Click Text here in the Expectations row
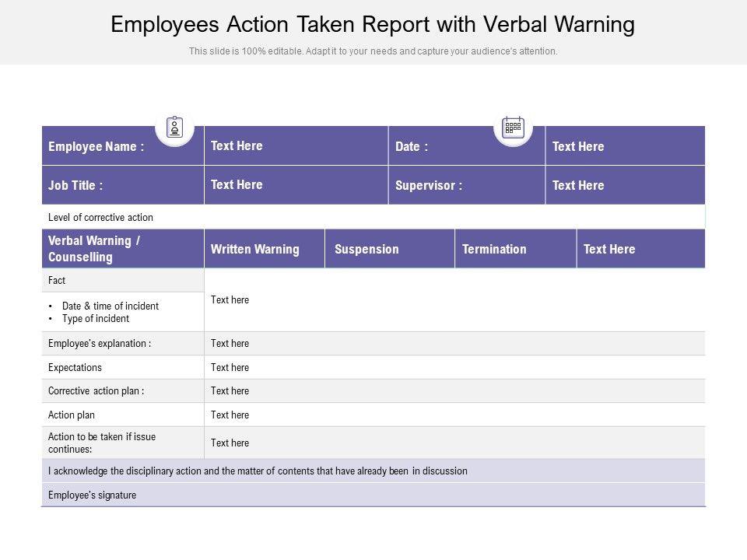747x560 pixels. coord(230,368)
